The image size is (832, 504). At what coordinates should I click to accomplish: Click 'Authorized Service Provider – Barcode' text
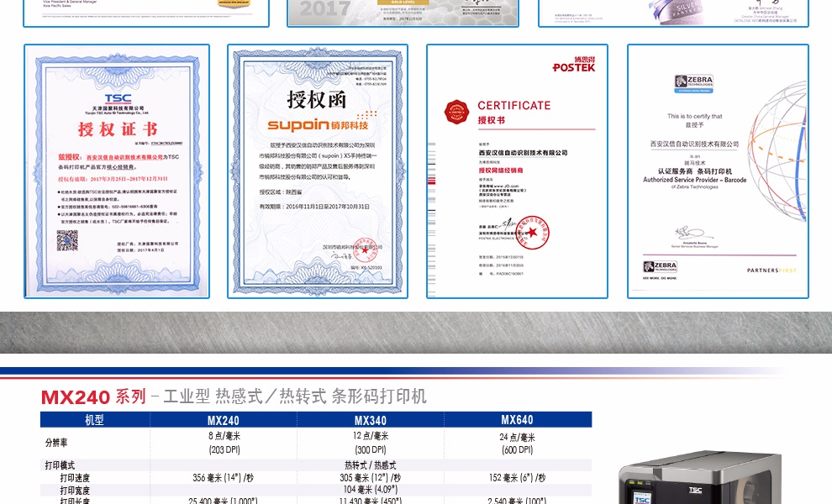pyautogui.click(x=694, y=180)
